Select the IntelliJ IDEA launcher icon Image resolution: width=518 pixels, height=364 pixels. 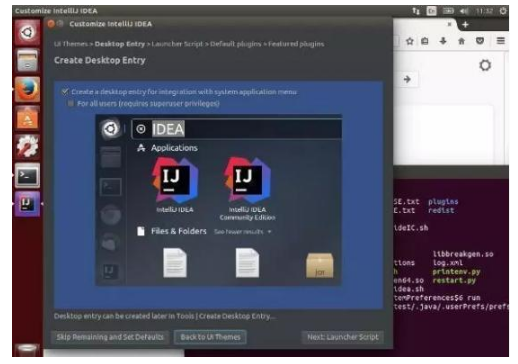tap(27, 204)
